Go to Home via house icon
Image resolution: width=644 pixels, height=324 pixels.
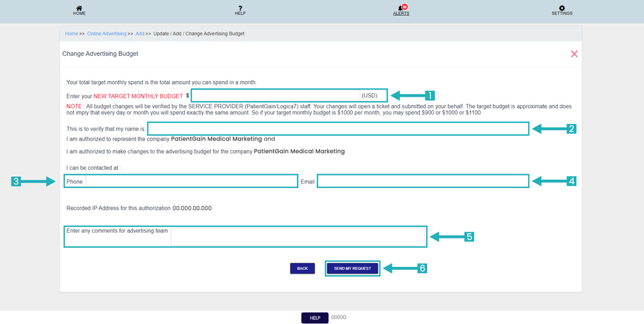[x=79, y=8]
